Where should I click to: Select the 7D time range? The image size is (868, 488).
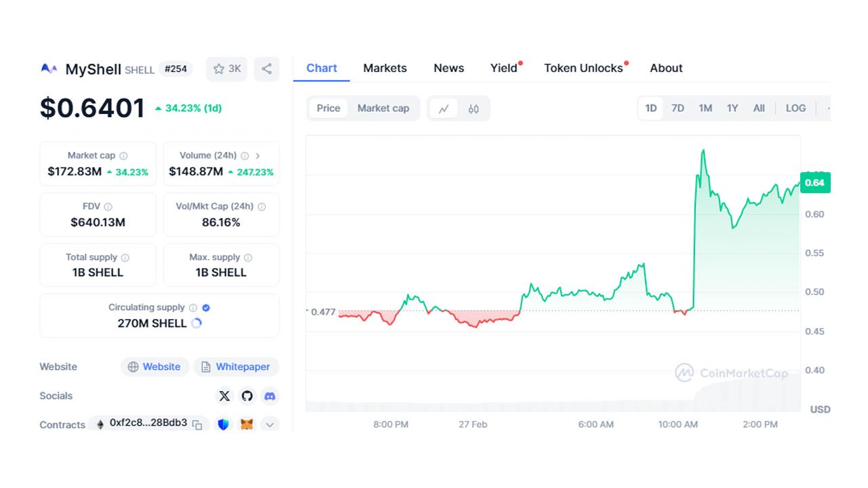click(x=677, y=108)
